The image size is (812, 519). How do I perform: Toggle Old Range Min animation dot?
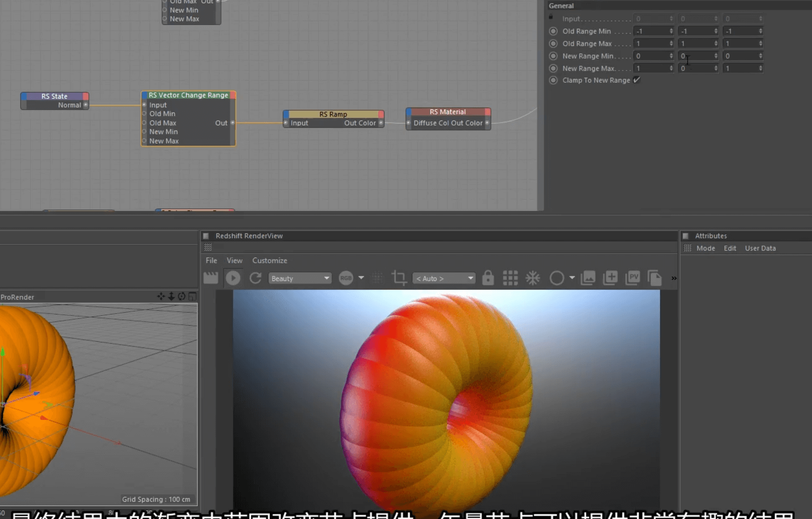point(553,31)
